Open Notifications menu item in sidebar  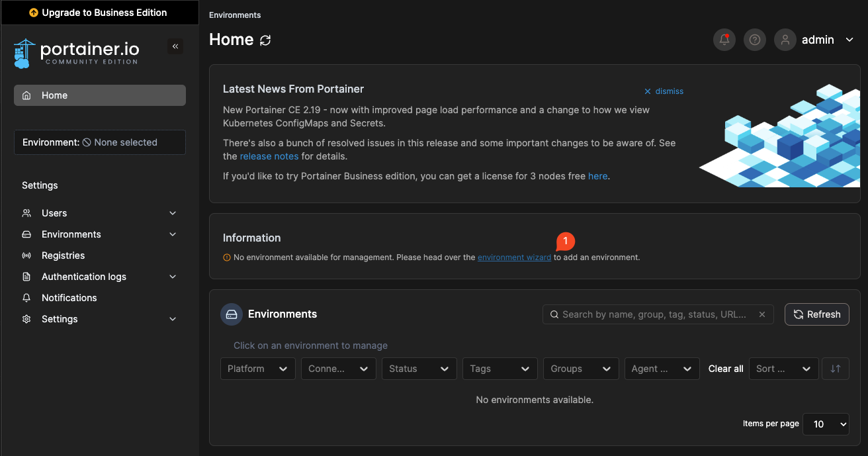pos(100,298)
